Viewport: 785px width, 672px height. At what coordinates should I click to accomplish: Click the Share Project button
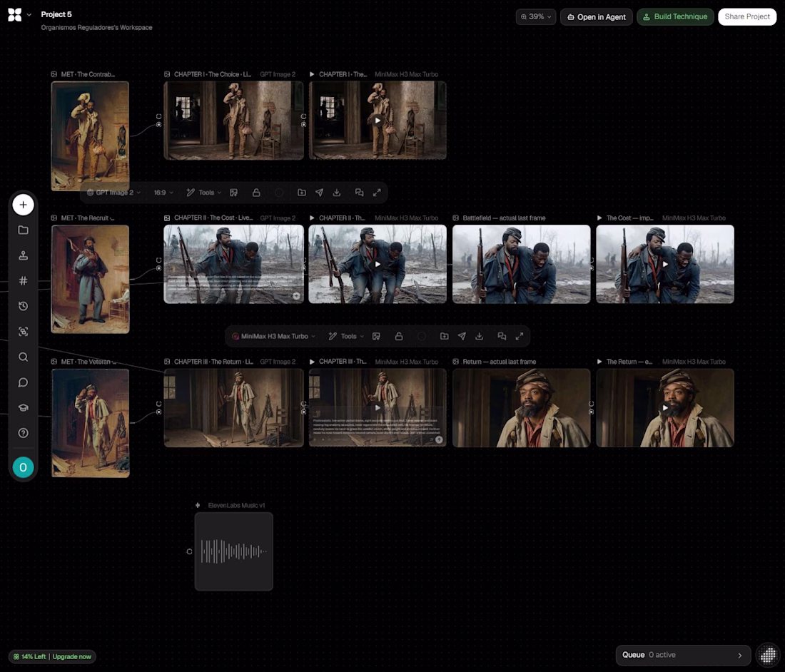click(x=747, y=17)
